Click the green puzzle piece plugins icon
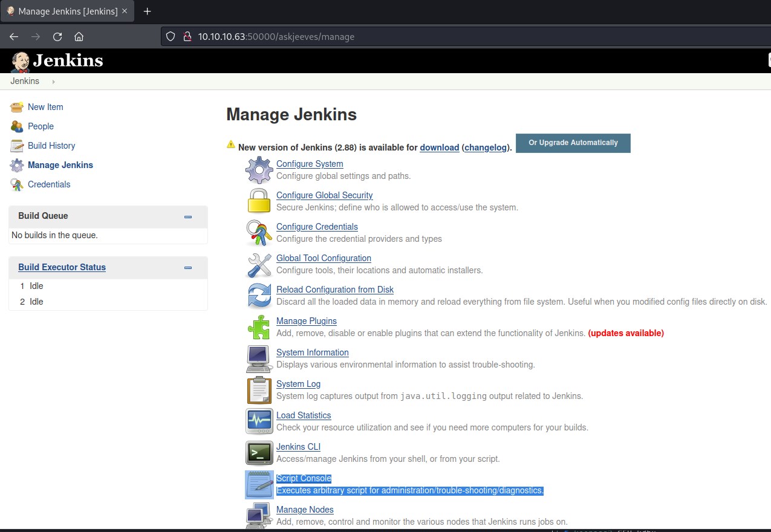The image size is (771, 532). [259, 327]
